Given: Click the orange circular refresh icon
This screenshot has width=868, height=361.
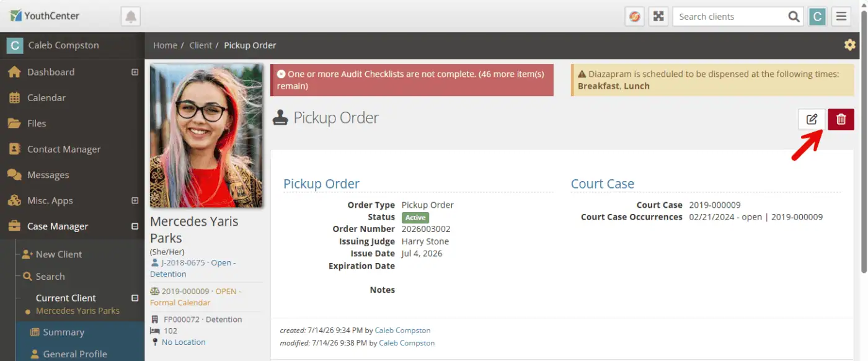Looking at the screenshot, I should click(634, 16).
